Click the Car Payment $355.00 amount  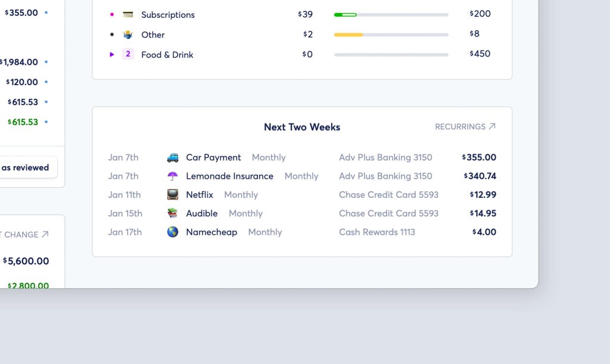click(x=480, y=158)
